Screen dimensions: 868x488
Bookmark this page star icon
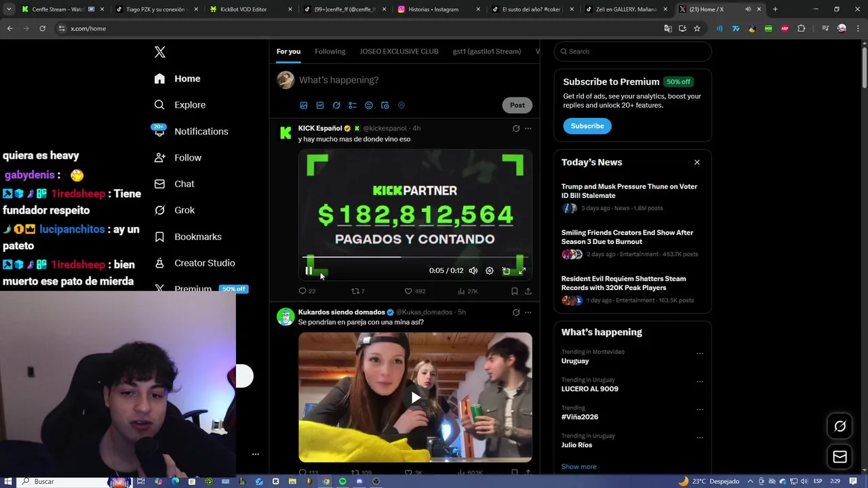pyautogui.click(x=696, y=28)
